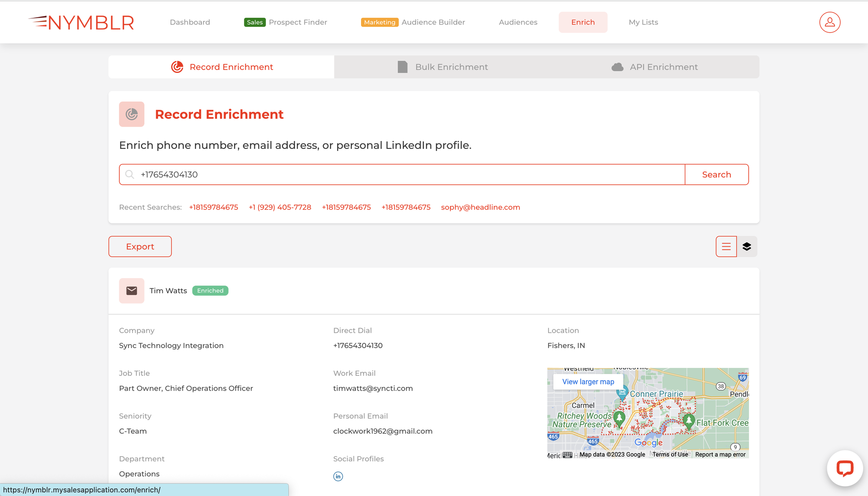Click the Google logo on map
Viewport: 868px width, 496px height.
click(648, 443)
